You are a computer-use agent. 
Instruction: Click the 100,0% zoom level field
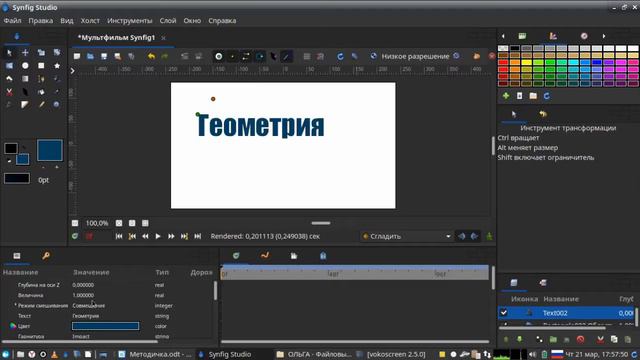point(97,223)
